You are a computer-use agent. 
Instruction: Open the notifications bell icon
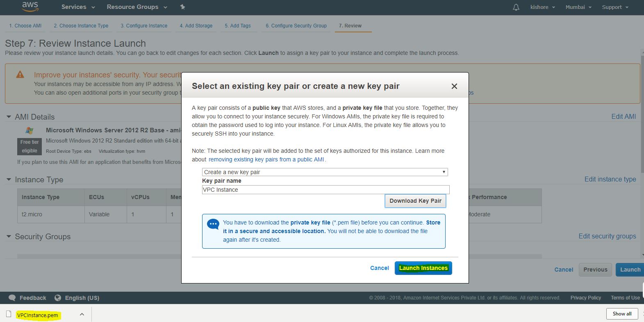tap(516, 7)
